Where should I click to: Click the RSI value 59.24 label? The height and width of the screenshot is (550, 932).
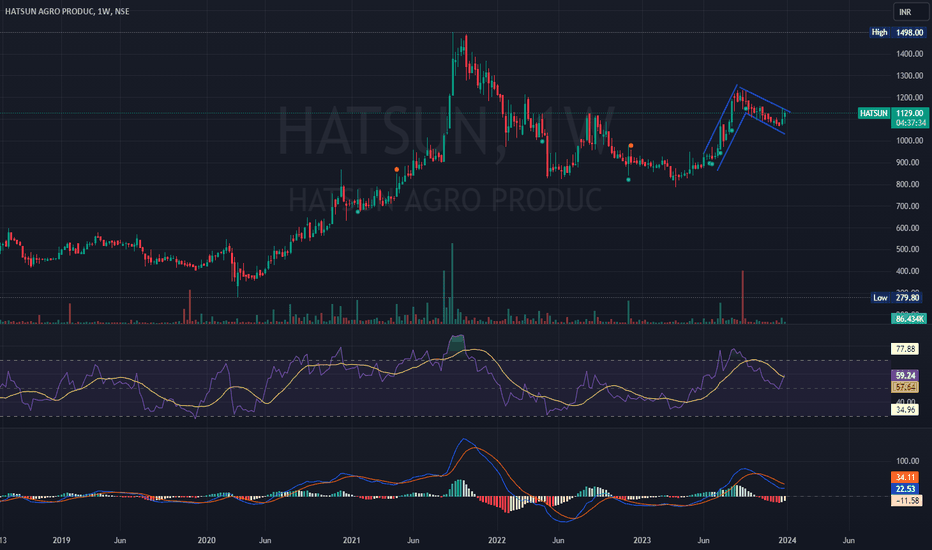pos(905,376)
